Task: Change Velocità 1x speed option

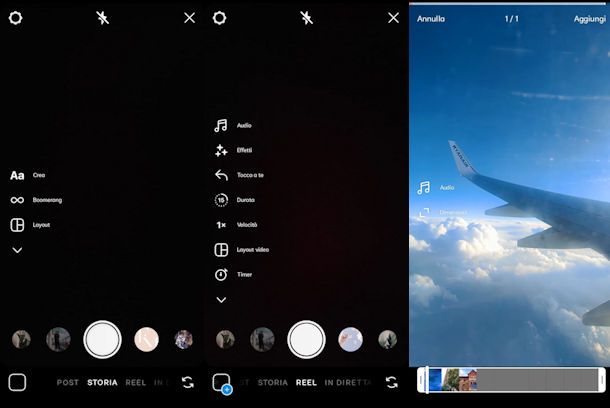Action: (x=221, y=225)
